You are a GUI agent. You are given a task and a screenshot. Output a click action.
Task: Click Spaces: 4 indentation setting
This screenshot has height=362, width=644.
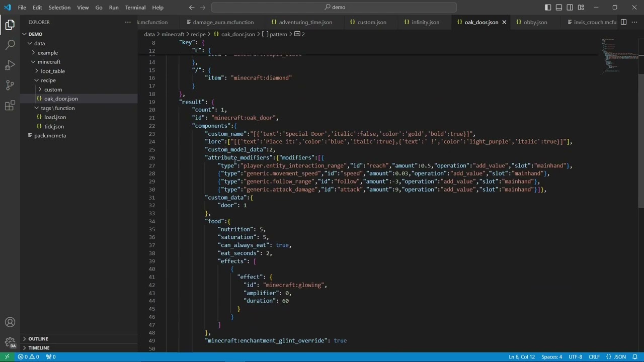pyautogui.click(x=551, y=357)
